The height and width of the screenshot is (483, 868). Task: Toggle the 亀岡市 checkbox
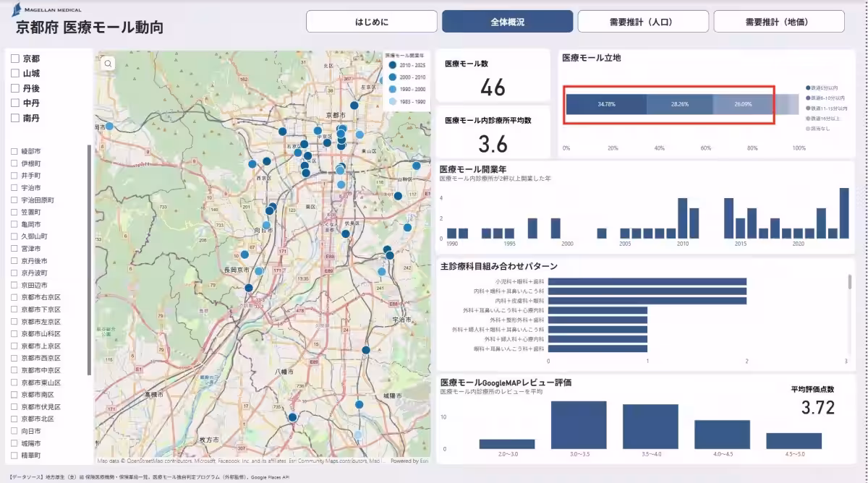click(x=14, y=224)
